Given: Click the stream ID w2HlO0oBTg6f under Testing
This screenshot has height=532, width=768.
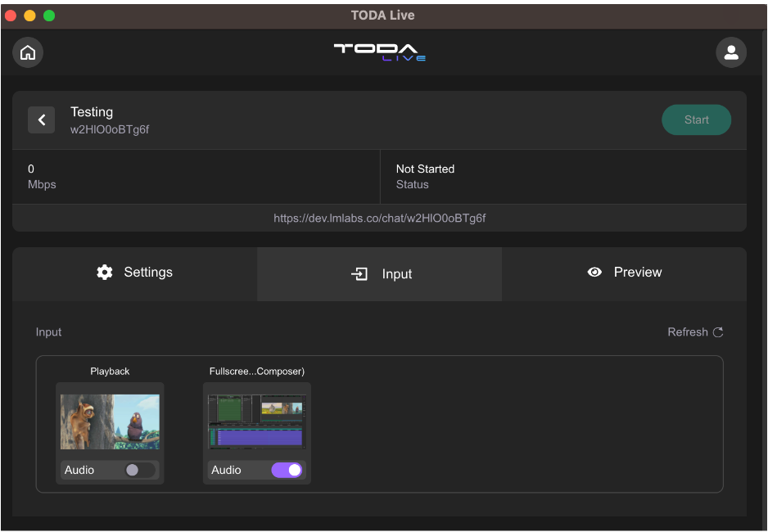Looking at the screenshot, I should (110, 129).
